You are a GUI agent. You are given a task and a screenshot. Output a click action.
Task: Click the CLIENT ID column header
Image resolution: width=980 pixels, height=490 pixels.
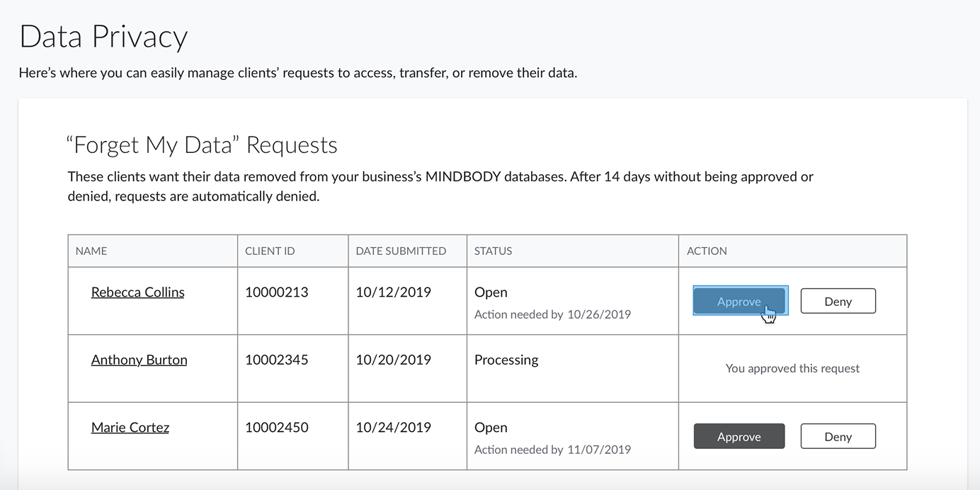pos(270,251)
